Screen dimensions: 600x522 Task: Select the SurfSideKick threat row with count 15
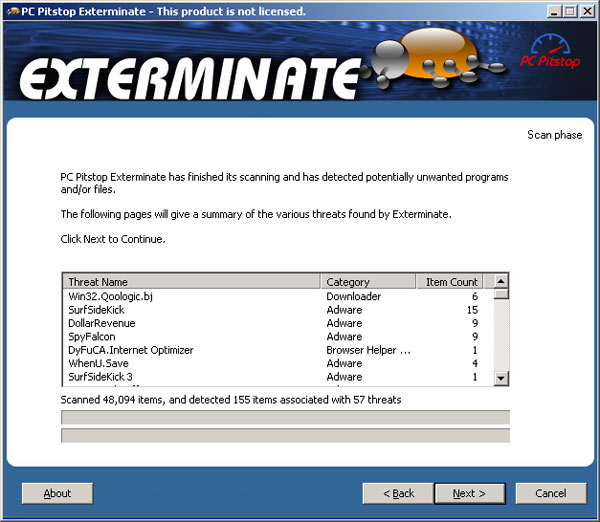273,310
